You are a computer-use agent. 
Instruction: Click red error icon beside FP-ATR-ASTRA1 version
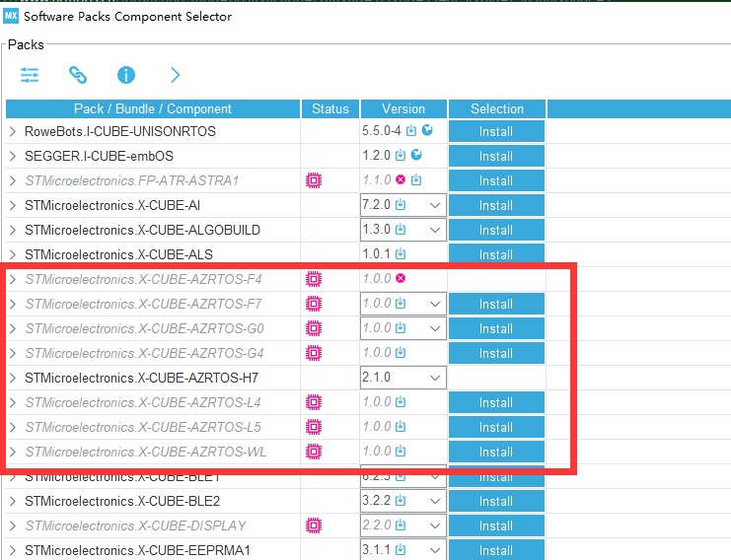click(x=401, y=179)
